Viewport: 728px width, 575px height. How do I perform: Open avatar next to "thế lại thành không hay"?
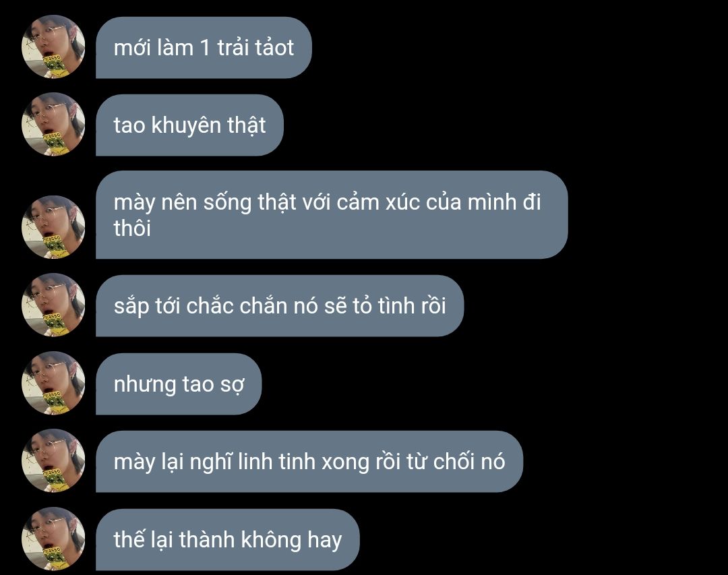53,539
